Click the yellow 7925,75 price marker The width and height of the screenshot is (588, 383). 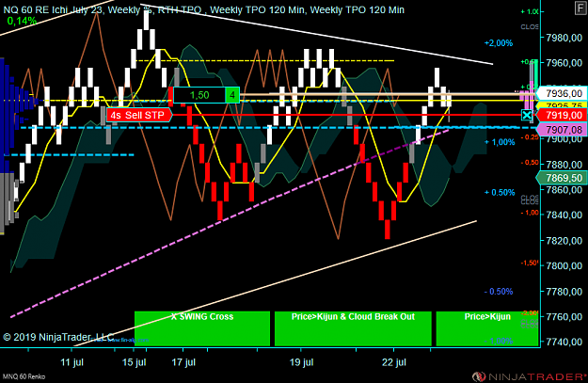coord(562,105)
